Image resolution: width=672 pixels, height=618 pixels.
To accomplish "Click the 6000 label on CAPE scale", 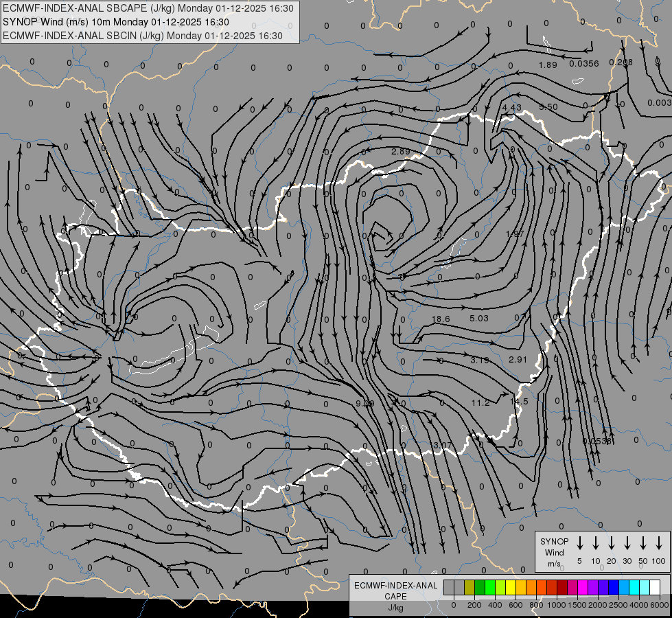I will click(x=660, y=605).
